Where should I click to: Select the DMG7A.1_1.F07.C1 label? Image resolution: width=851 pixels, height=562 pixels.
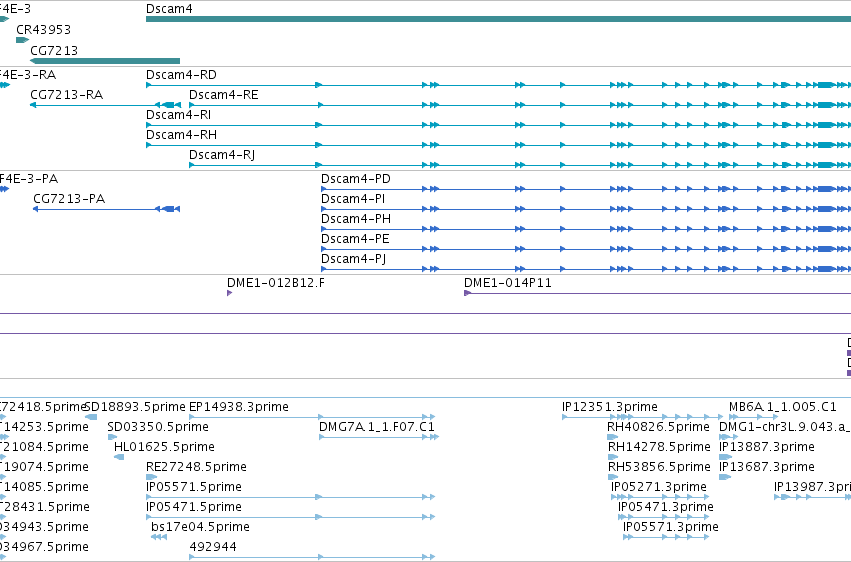click(377, 426)
